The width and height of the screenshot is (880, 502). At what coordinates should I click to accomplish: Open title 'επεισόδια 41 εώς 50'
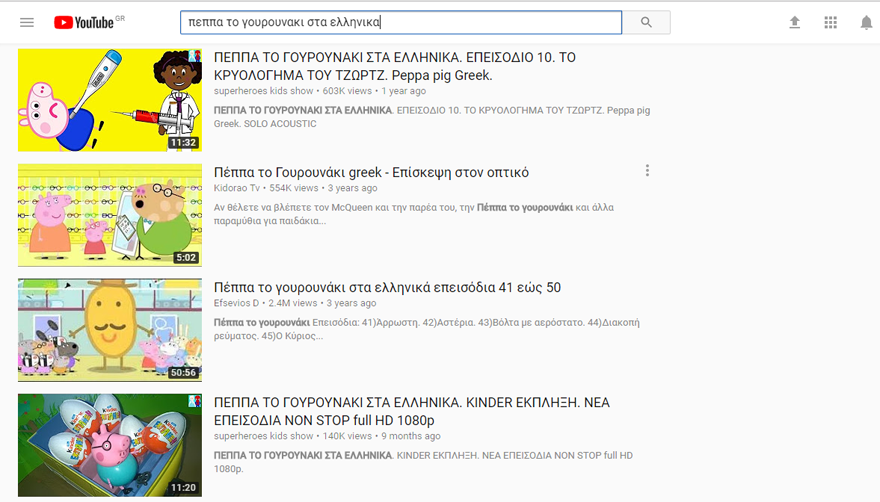pos(387,287)
